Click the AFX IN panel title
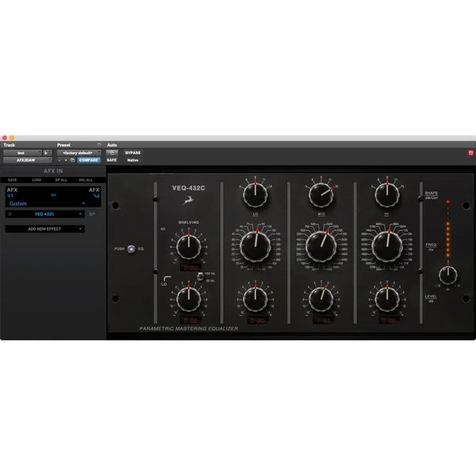476x476 pixels. click(x=53, y=171)
